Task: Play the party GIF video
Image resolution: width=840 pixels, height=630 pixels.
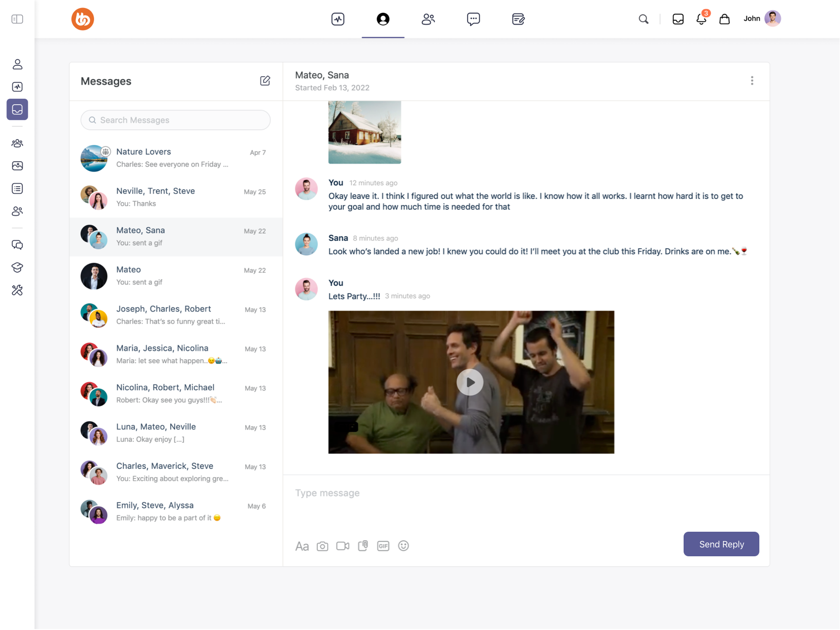Action: [x=470, y=382]
